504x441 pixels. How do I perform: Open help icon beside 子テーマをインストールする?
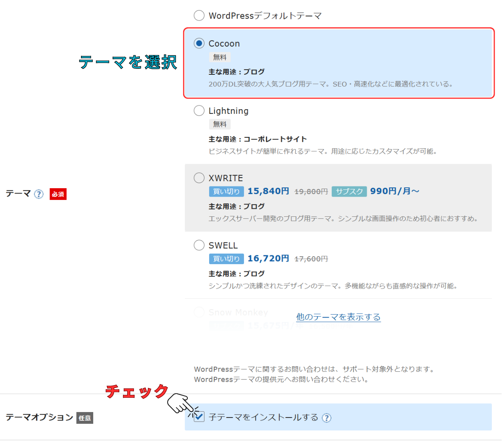tap(326, 417)
